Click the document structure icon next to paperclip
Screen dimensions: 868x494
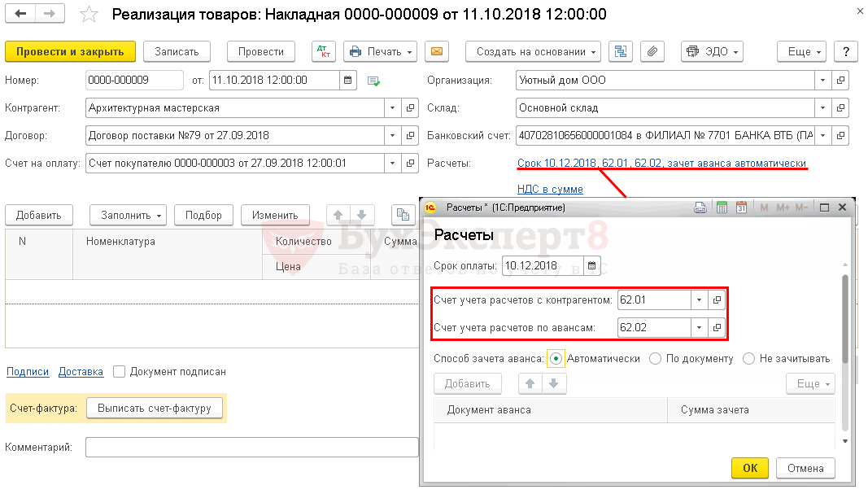click(x=622, y=51)
